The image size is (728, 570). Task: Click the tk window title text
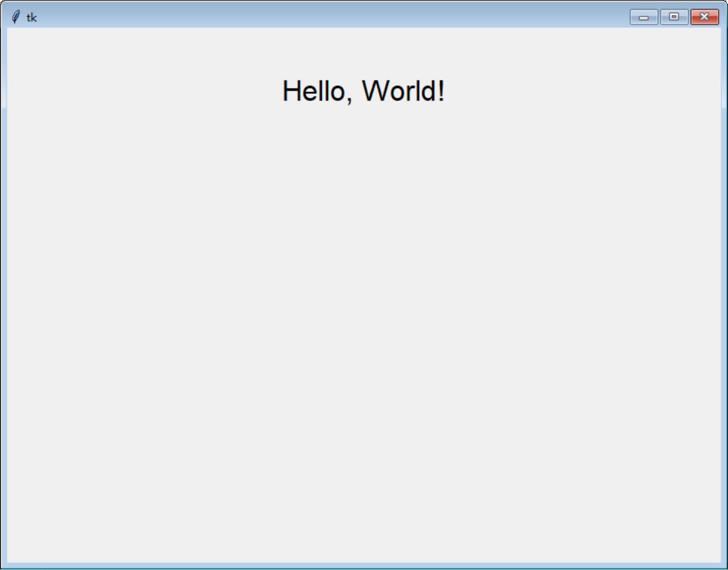pos(32,17)
